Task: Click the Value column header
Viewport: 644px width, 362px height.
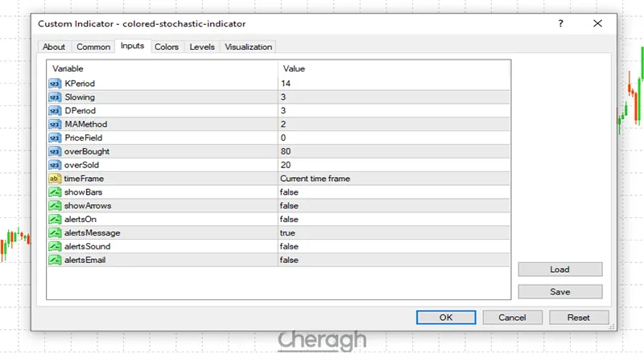Action: tap(294, 68)
